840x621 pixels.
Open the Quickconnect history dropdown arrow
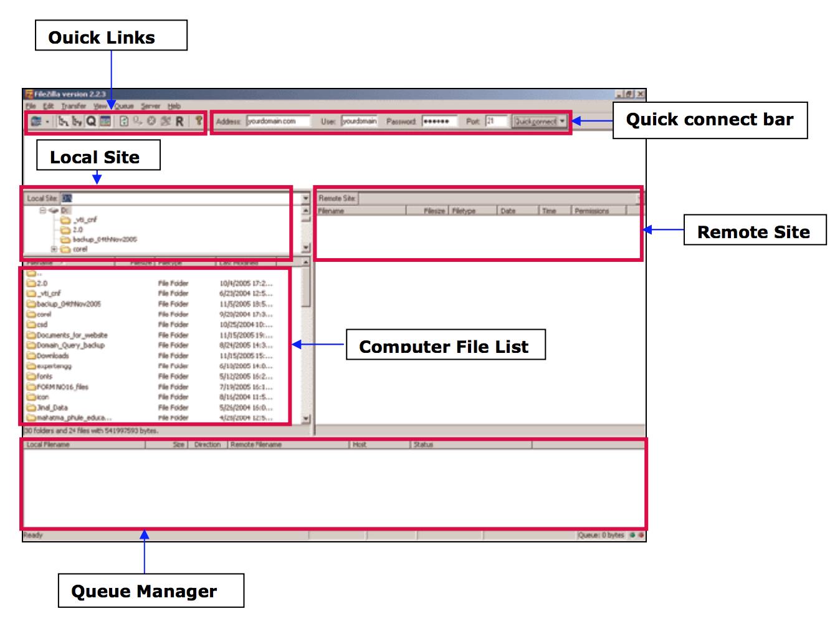point(562,121)
